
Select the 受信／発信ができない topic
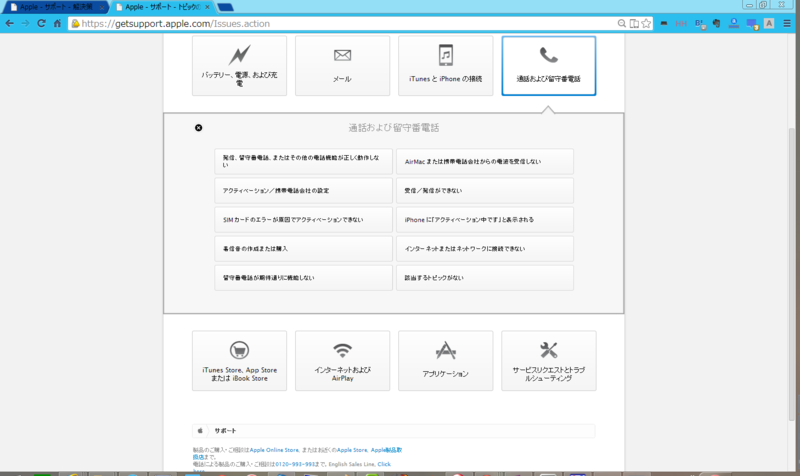[x=485, y=190]
